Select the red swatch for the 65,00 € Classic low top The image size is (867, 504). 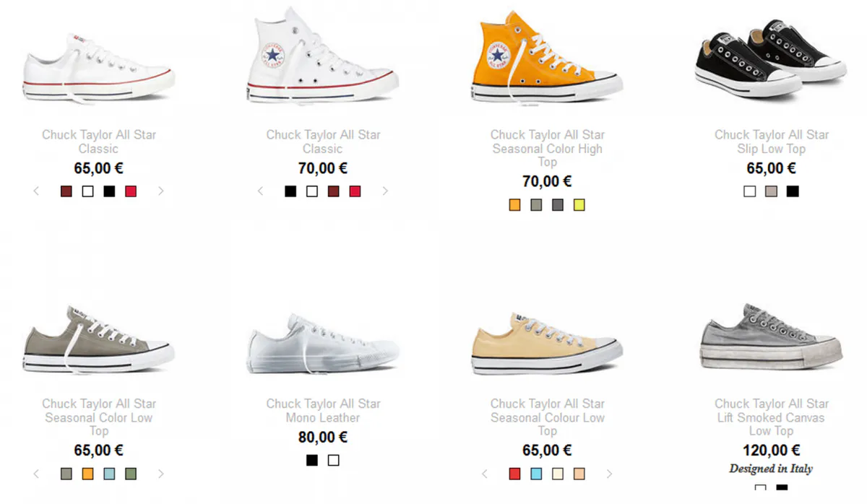click(x=131, y=191)
